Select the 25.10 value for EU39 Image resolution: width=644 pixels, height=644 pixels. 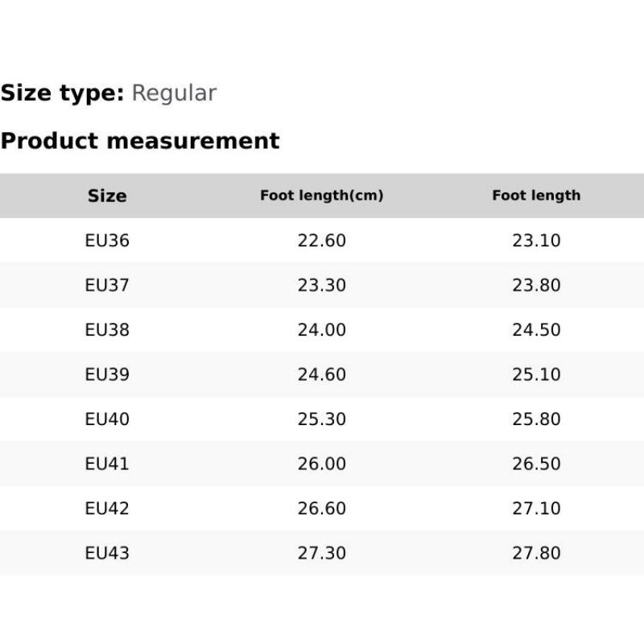point(536,374)
